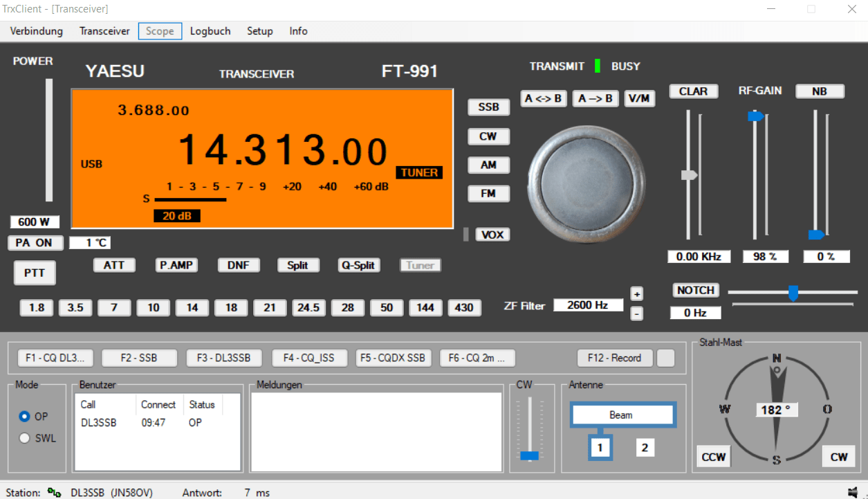Click F4 - CQ_ISS macro button
This screenshot has width=868, height=499.
pos(308,358)
